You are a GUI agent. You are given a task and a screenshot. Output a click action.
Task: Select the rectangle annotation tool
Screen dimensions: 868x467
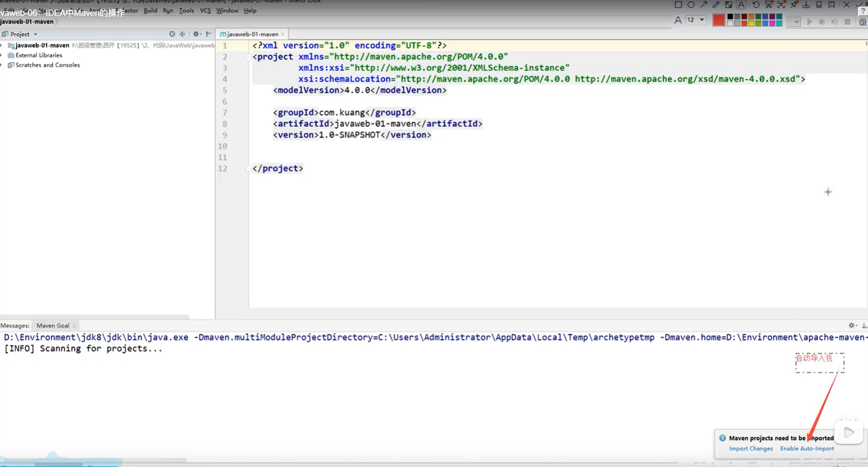(678, 5)
